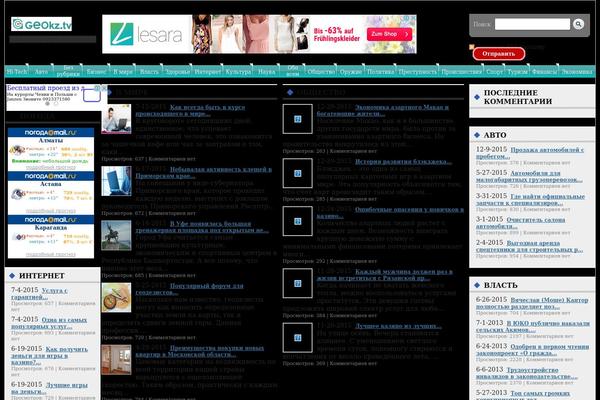
Task: Open Авто article 'Продажа автомобилей с пробегом'
Action: (530, 153)
